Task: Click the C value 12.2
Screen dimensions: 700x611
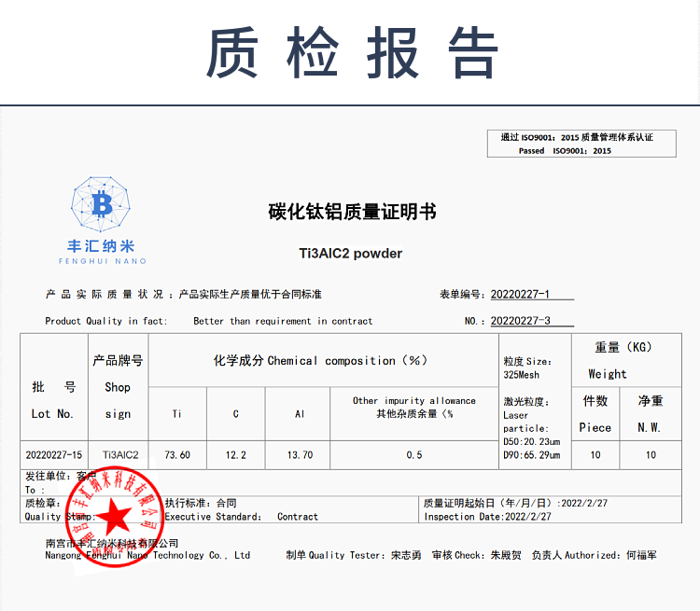Action: [x=236, y=455]
